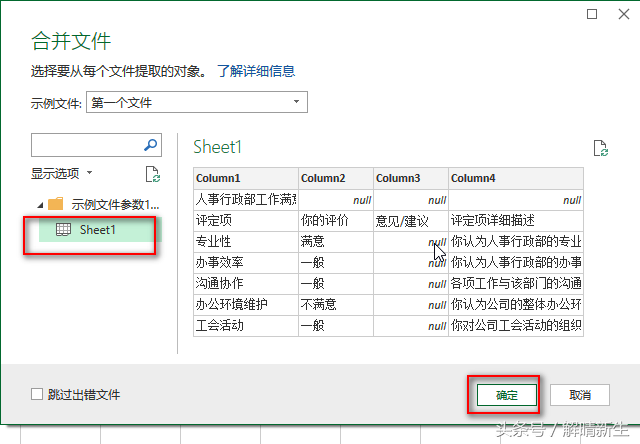This screenshot has width=640, height=444.
Task: Click the Sheet1 table icon in tree
Action: coord(63,230)
